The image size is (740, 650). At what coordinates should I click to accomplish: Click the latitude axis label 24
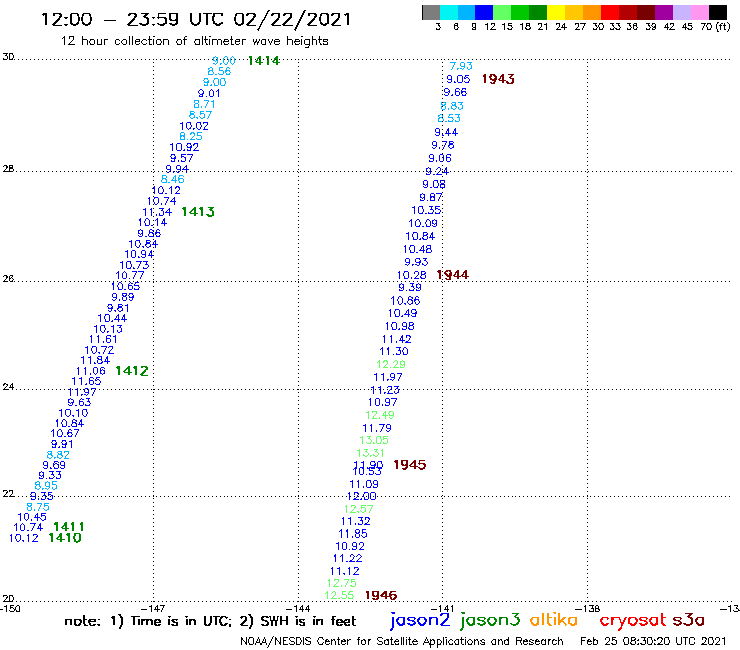point(8,387)
